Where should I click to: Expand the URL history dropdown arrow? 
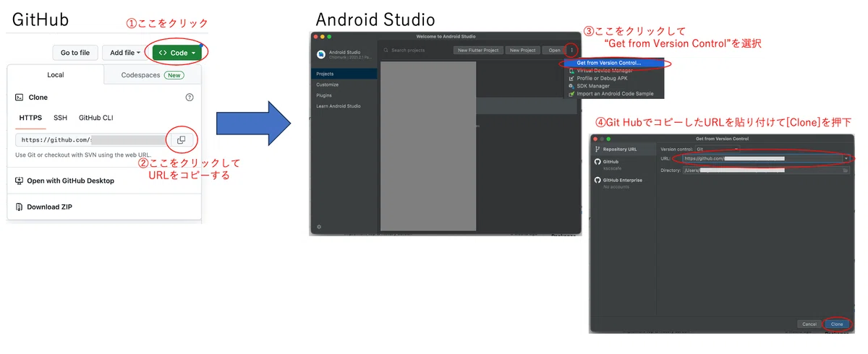[x=846, y=158]
